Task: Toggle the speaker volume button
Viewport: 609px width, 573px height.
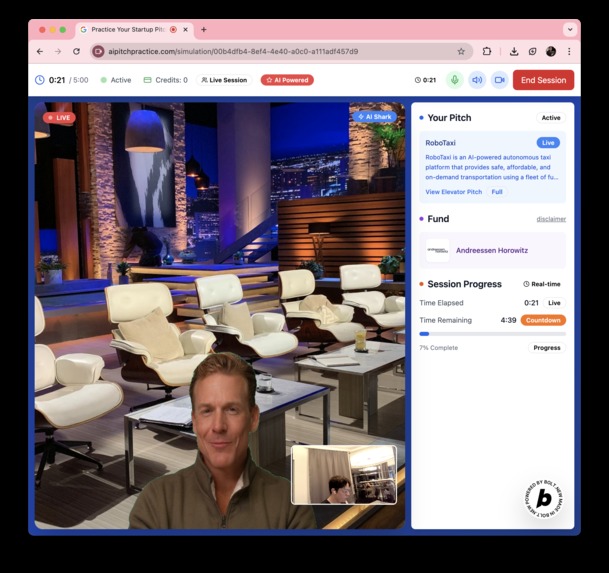Action: [477, 80]
